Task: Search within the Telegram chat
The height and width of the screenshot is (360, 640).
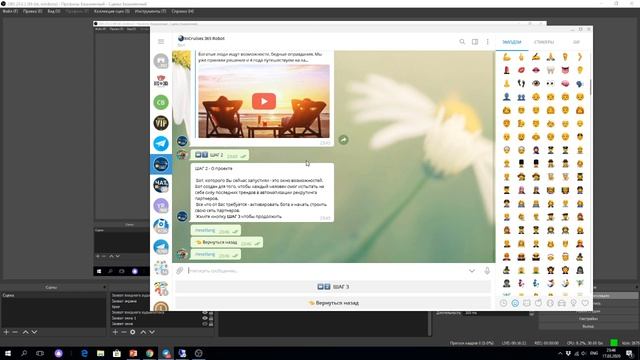Action: 462,42
